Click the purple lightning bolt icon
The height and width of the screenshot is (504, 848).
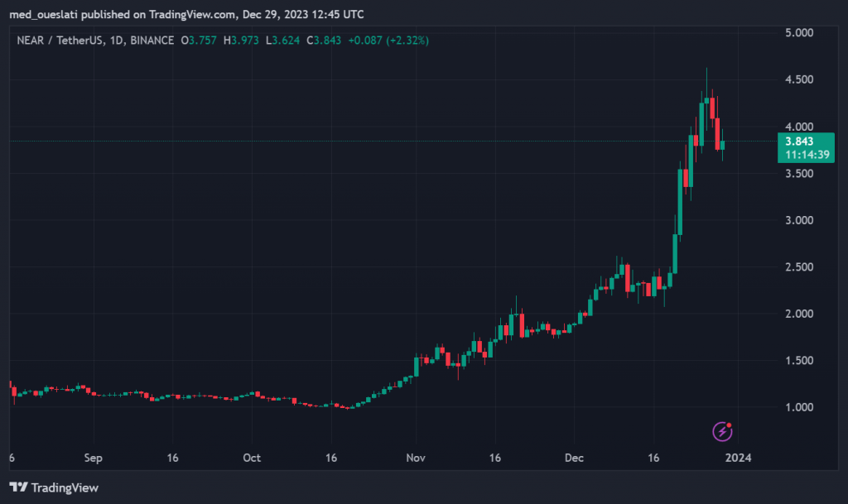723,430
